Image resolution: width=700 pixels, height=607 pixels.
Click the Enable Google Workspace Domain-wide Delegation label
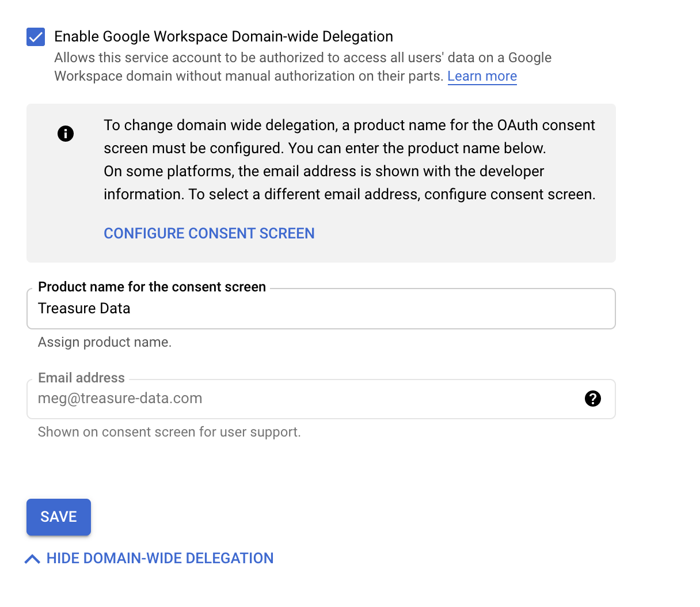click(x=223, y=37)
